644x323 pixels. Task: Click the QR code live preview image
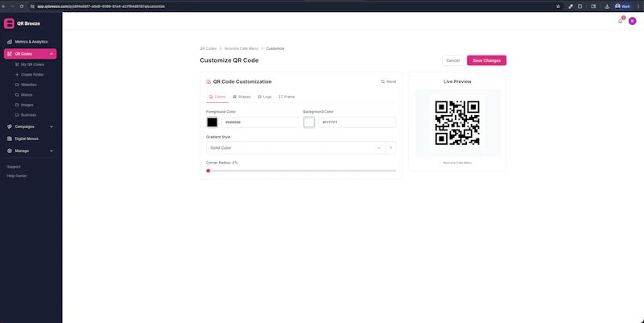click(x=457, y=123)
